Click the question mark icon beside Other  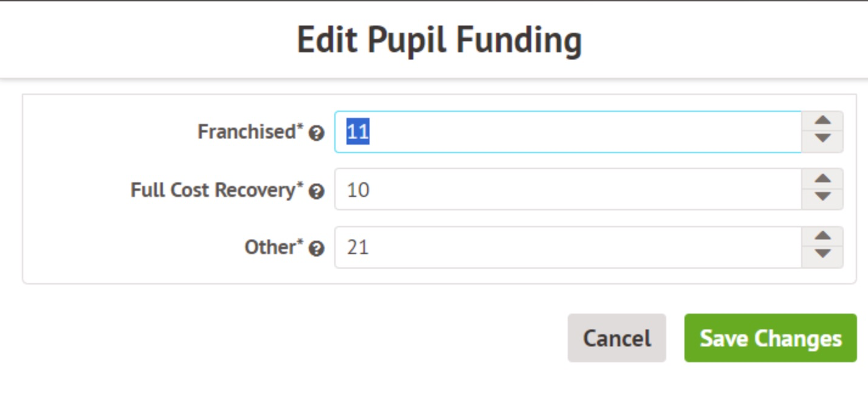316,249
